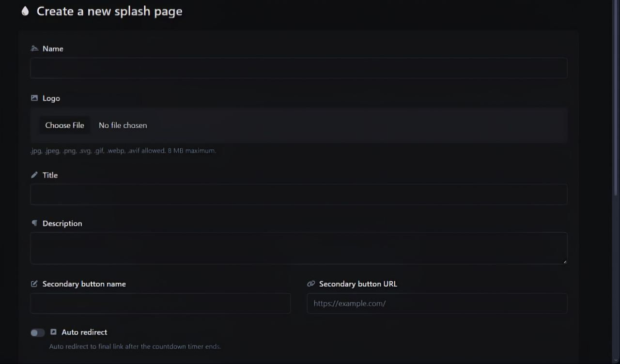Click the signature icon next to Name

coord(34,48)
